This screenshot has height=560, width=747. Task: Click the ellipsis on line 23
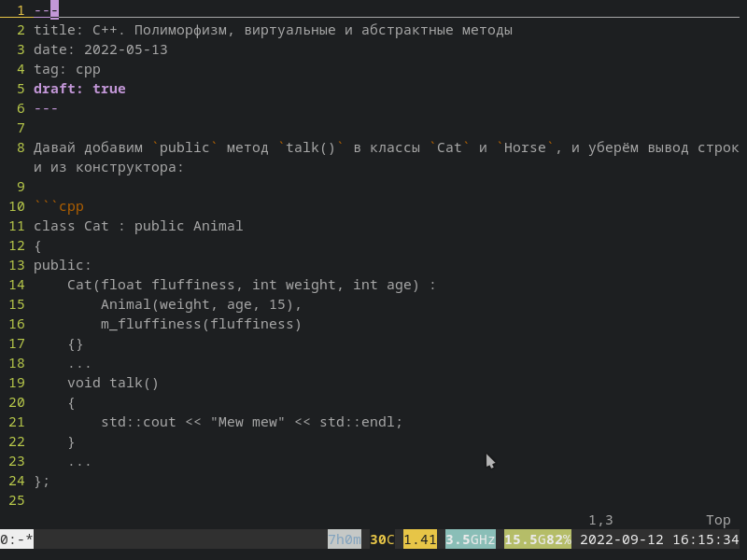[x=79, y=464]
